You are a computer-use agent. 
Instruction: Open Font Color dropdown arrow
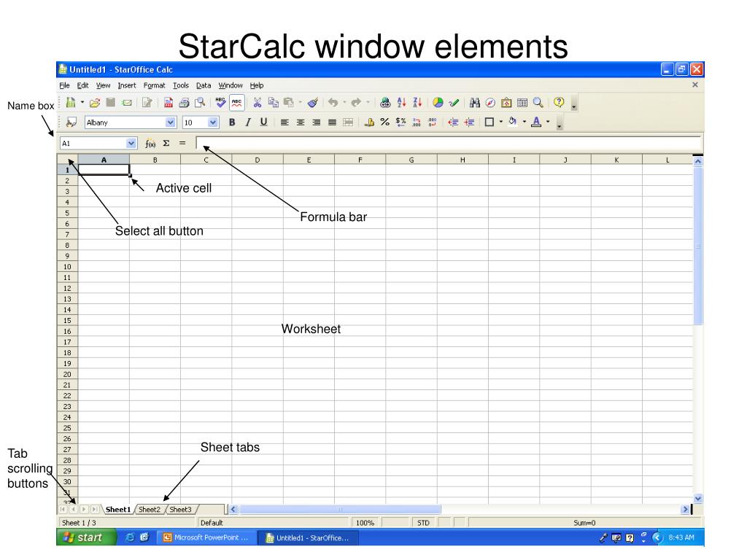[548, 122]
